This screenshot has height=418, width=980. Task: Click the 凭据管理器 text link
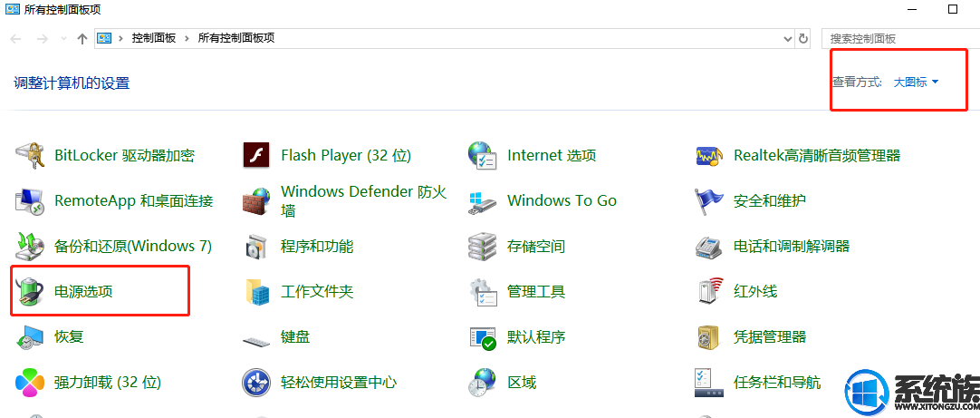[x=770, y=337]
